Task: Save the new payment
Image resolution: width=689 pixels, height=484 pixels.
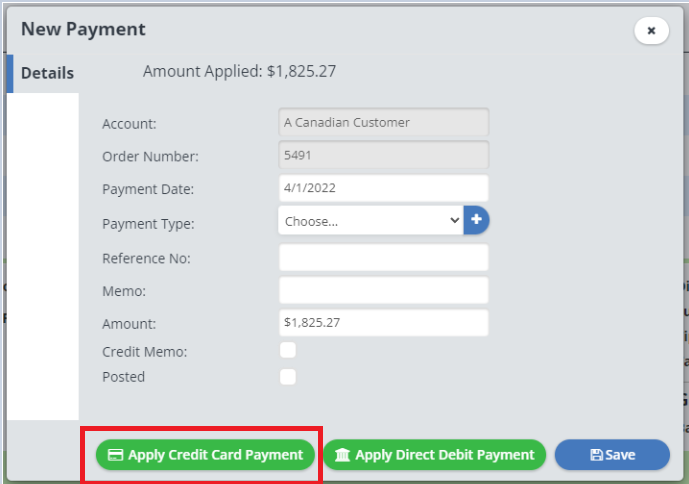Action: (612, 455)
